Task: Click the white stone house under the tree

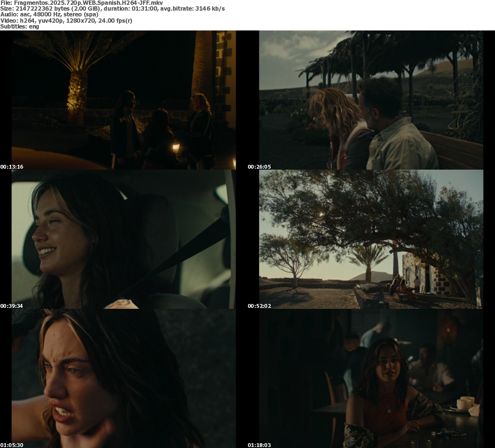Action: (426, 274)
